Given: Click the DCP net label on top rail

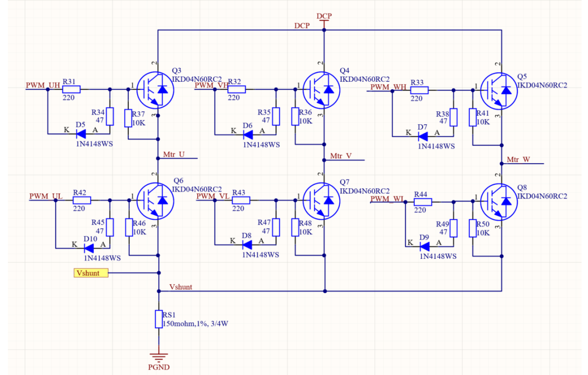Looking at the screenshot, I should coord(302,26).
